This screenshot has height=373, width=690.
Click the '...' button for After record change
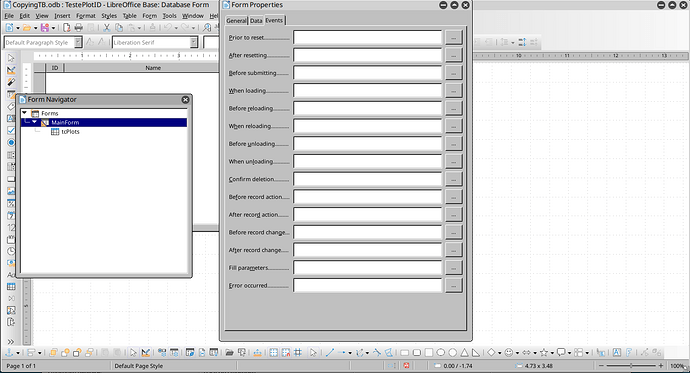(x=454, y=250)
